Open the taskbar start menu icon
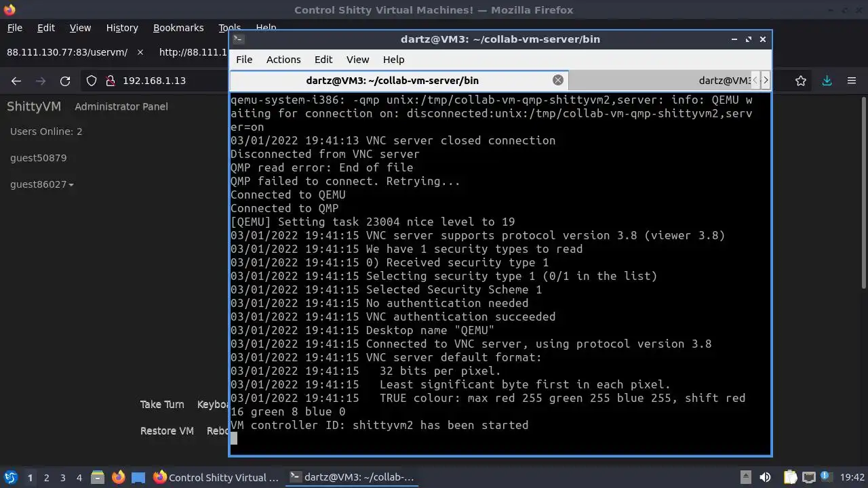This screenshot has width=868, height=488. click(x=11, y=477)
